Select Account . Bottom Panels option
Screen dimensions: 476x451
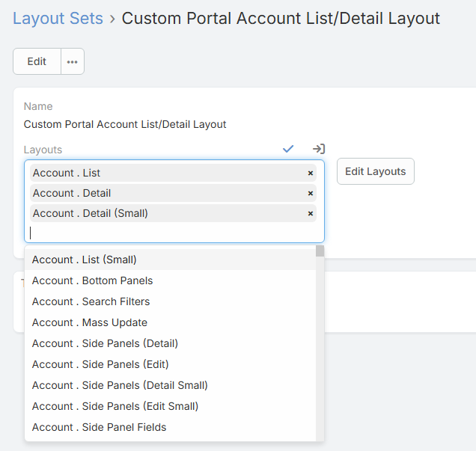[x=92, y=280]
